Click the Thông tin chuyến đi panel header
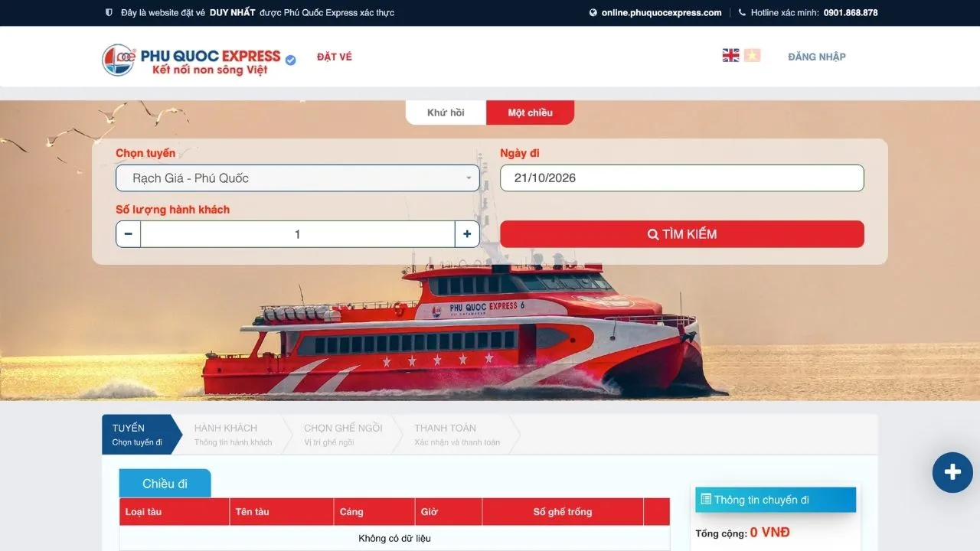 click(x=776, y=500)
